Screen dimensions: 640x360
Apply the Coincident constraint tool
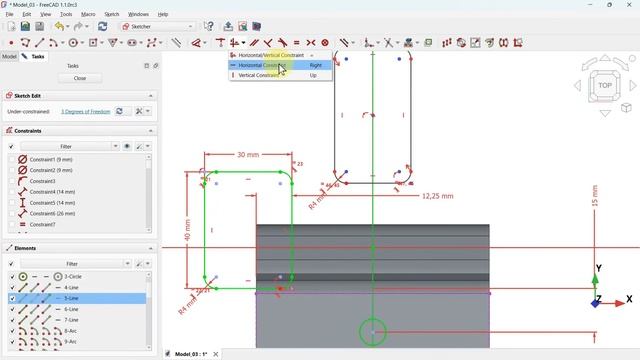point(220,43)
